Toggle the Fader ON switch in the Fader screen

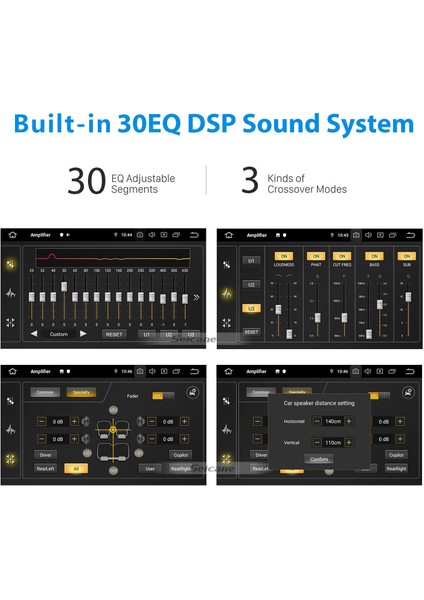[x=163, y=396]
